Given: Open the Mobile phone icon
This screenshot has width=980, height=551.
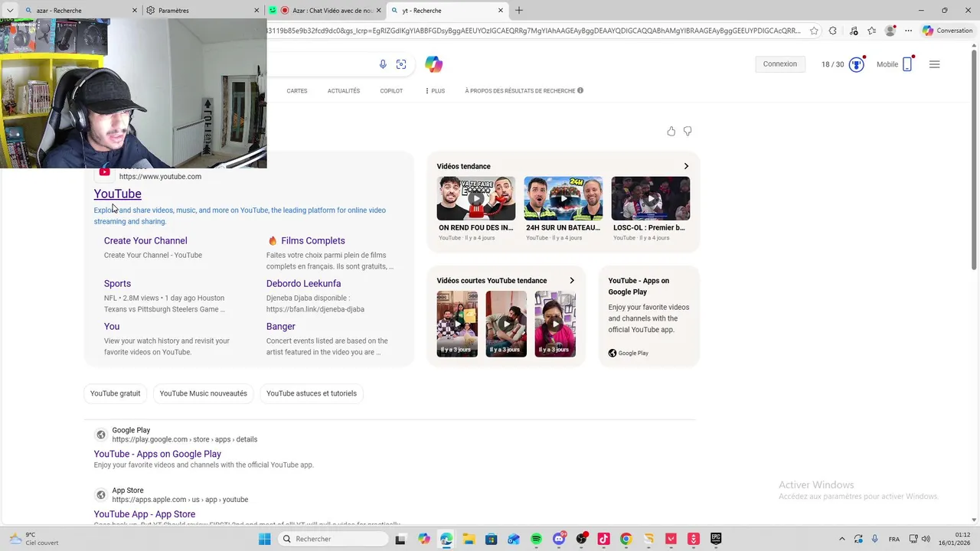Looking at the screenshot, I should [907, 64].
